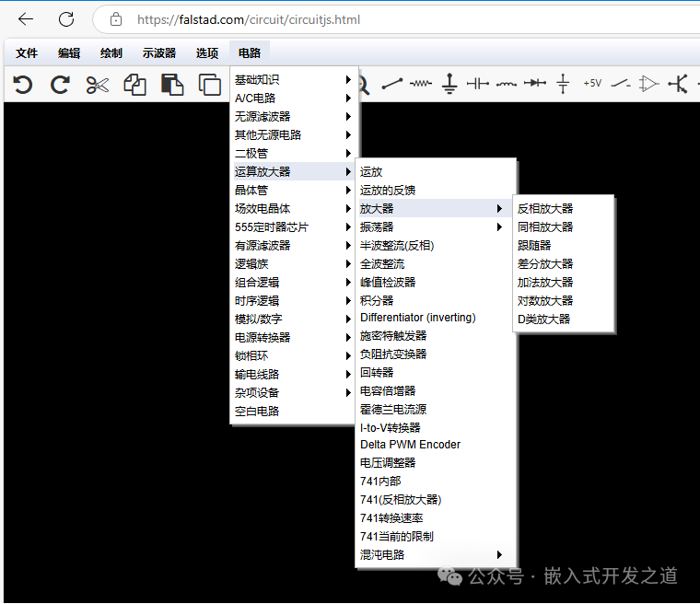This screenshot has width=700, height=604.
Task: Choose the 积分器 circuit entry
Action: coord(377,300)
